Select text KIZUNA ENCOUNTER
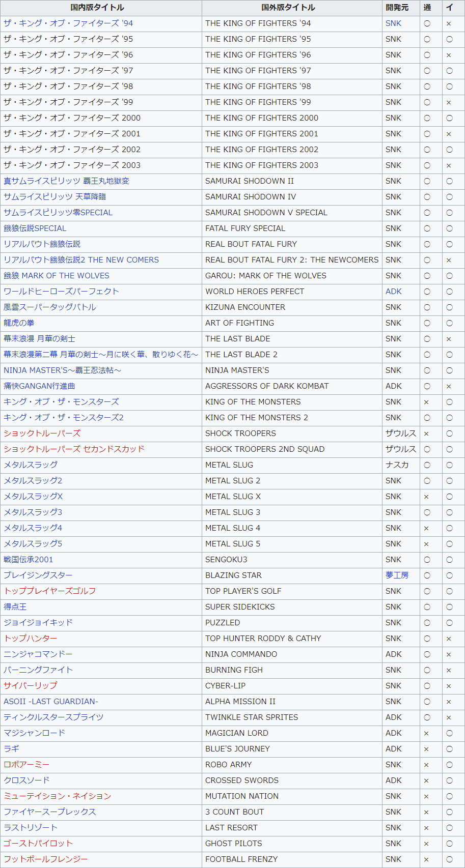Image resolution: width=465 pixels, height=868 pixels. pos(245,307)
